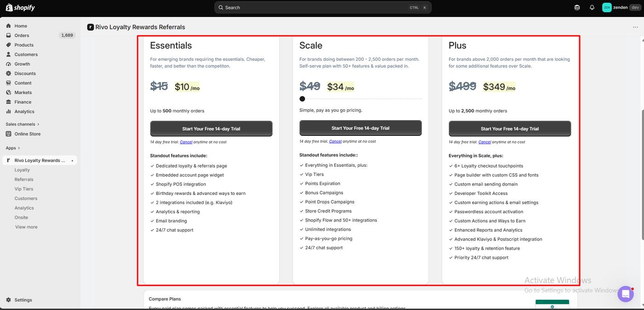The image size is (644, 310).
Task: Click 'Unlimited integrations' feature text
Action: 328,229
